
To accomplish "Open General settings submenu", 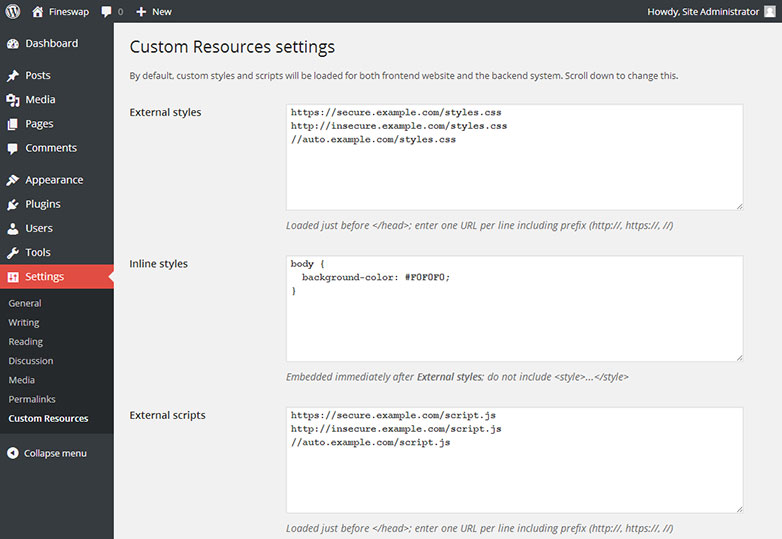I will tap(25, 303).
